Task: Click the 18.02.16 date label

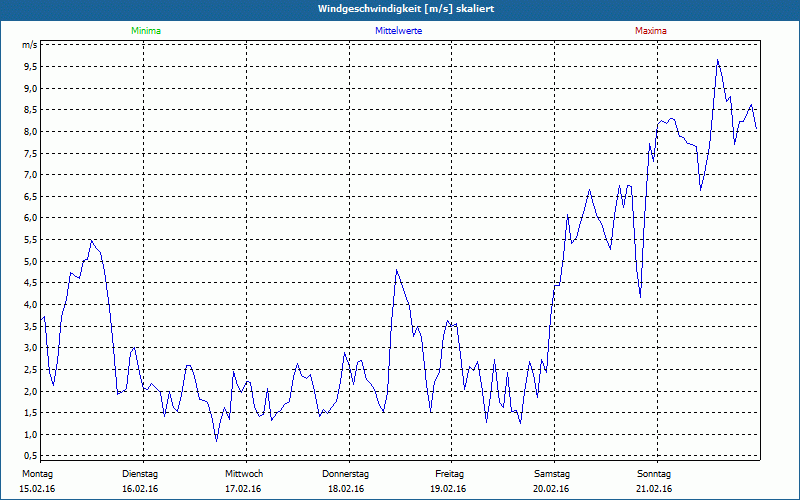Action: [x=346, y=489]
